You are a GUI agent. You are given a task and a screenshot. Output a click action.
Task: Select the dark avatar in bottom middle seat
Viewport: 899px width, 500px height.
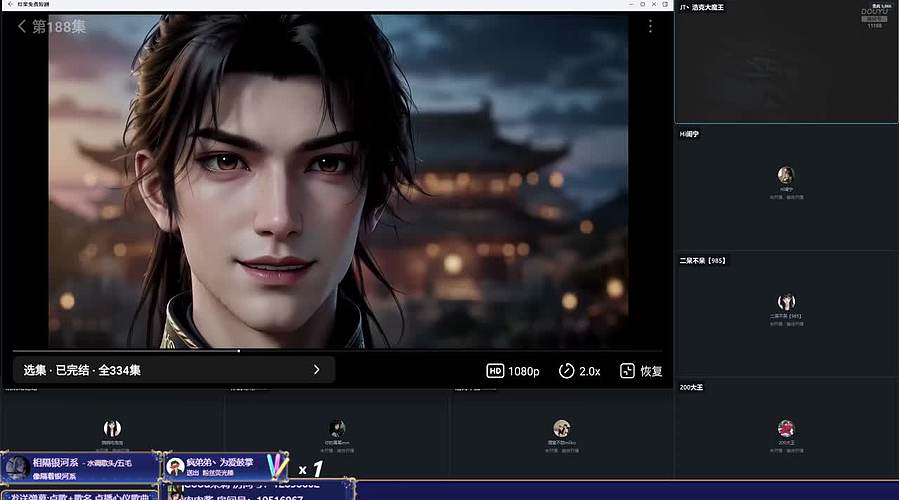click(337, 428)
